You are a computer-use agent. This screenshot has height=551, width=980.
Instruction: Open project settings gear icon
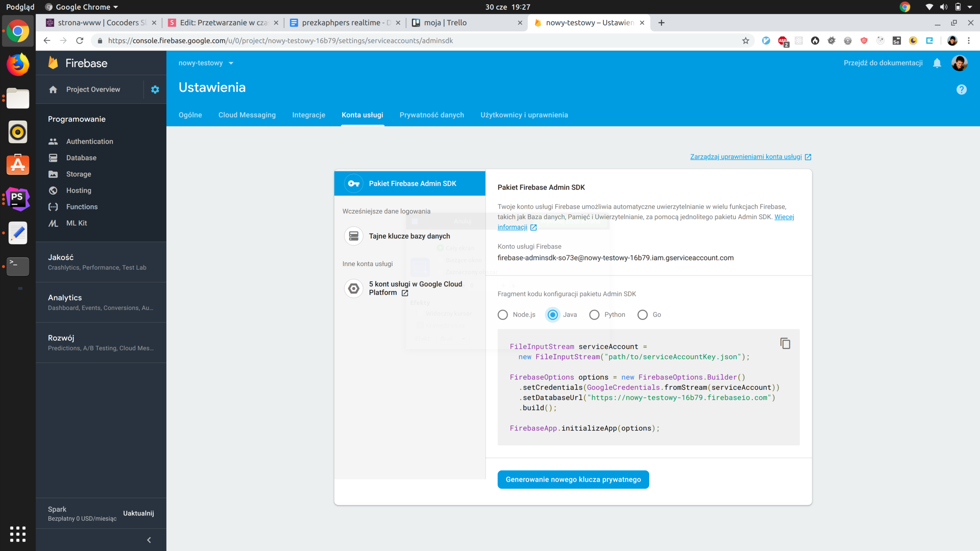pyautogui.click(x=155, y=89)
